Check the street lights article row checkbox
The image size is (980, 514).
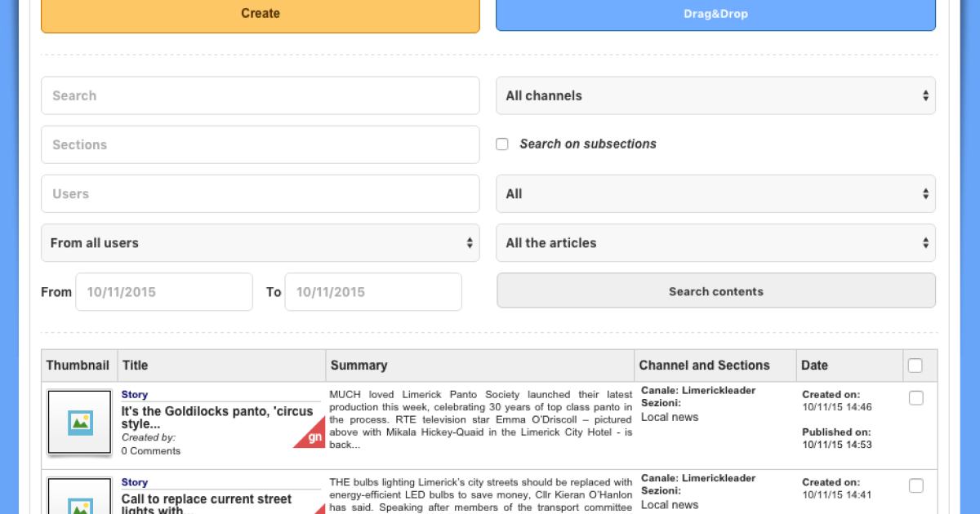point(915,486)
